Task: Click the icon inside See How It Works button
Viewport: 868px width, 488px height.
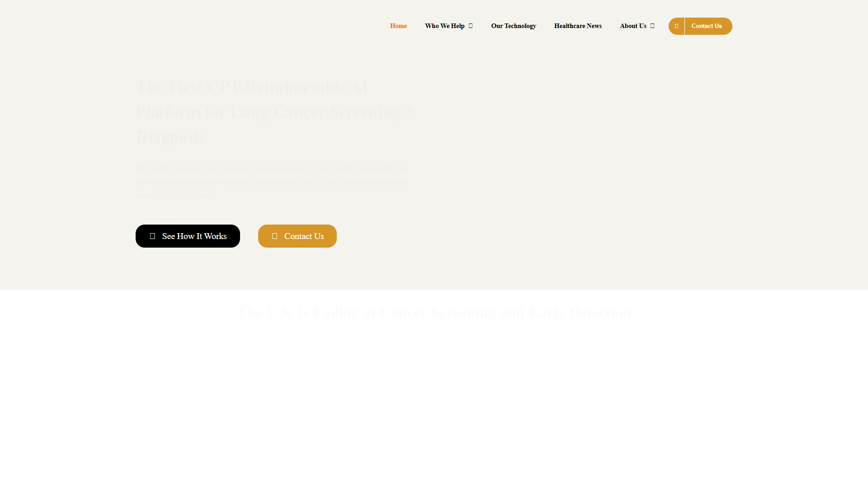Action: tap(152, 236)
